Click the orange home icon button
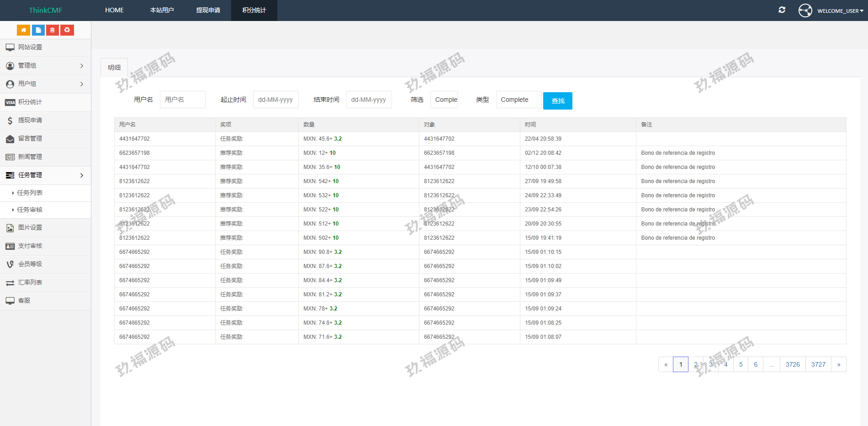Viewport: 868px width, 426px height. [23, 30]
